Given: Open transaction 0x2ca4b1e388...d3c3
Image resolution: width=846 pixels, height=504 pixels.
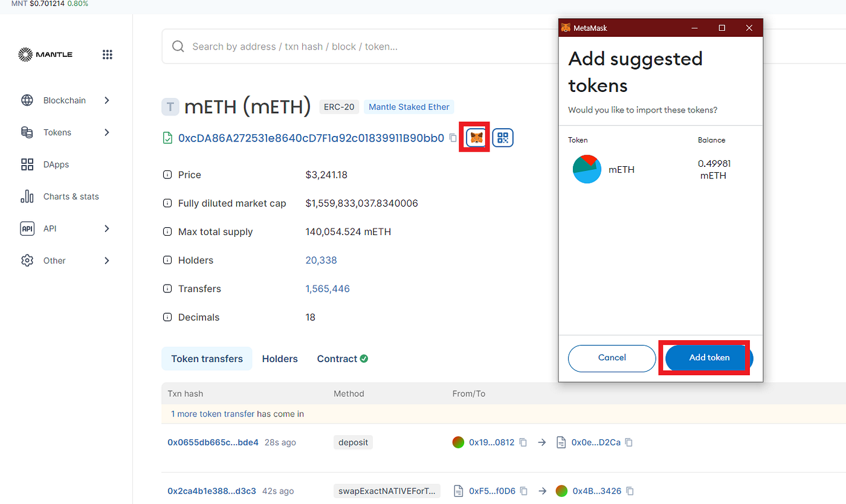Looking at the screenshot, I should point(211,491).
